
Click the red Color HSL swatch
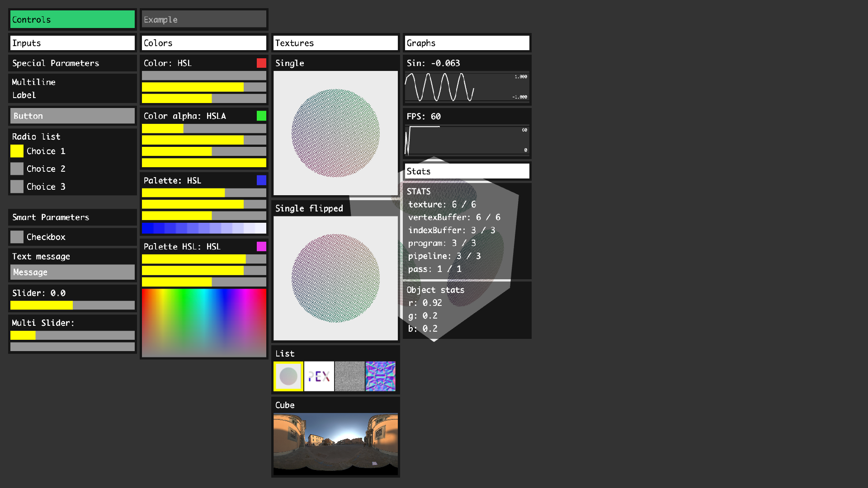[261, 63]
